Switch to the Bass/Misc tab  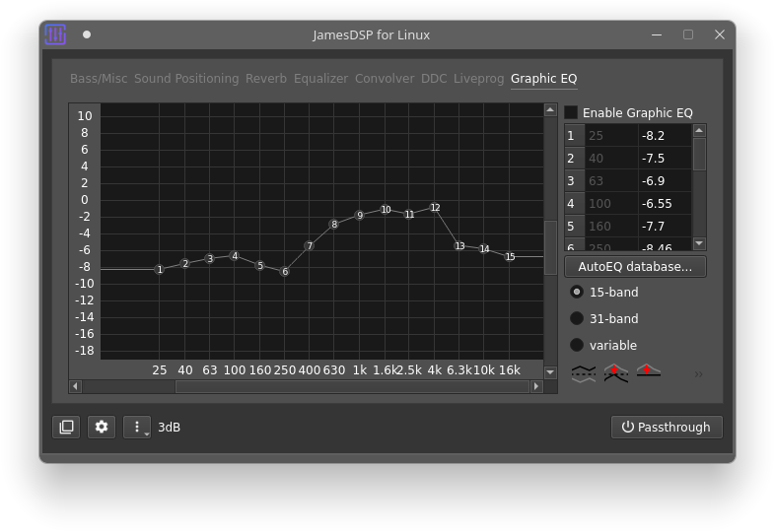(x=99, y=79)
